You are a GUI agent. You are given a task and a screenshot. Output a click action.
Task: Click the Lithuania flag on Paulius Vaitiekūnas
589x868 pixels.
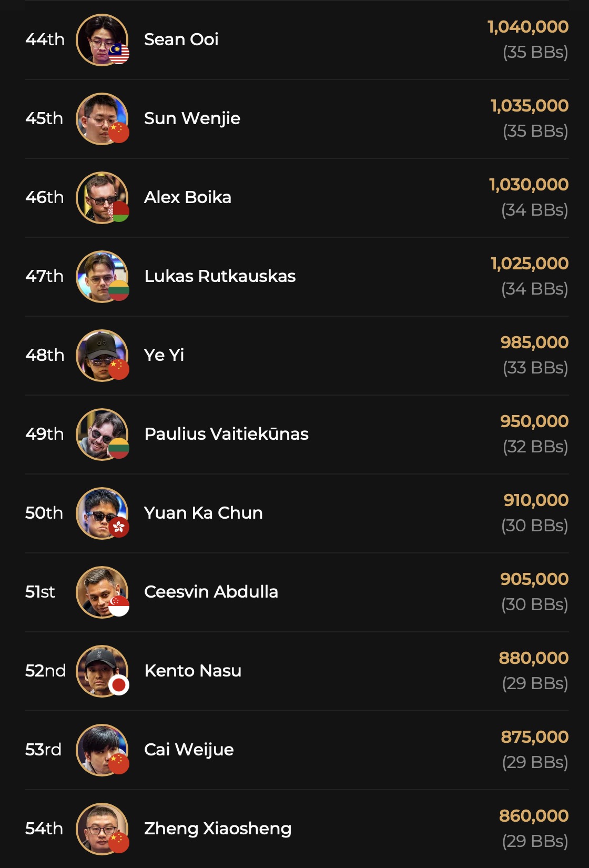[119, 448]
